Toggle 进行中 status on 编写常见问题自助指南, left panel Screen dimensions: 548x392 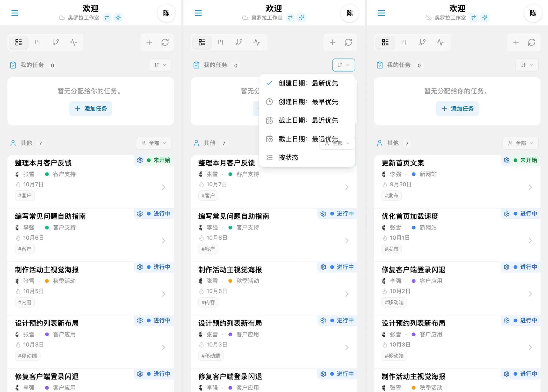(159, 214)
